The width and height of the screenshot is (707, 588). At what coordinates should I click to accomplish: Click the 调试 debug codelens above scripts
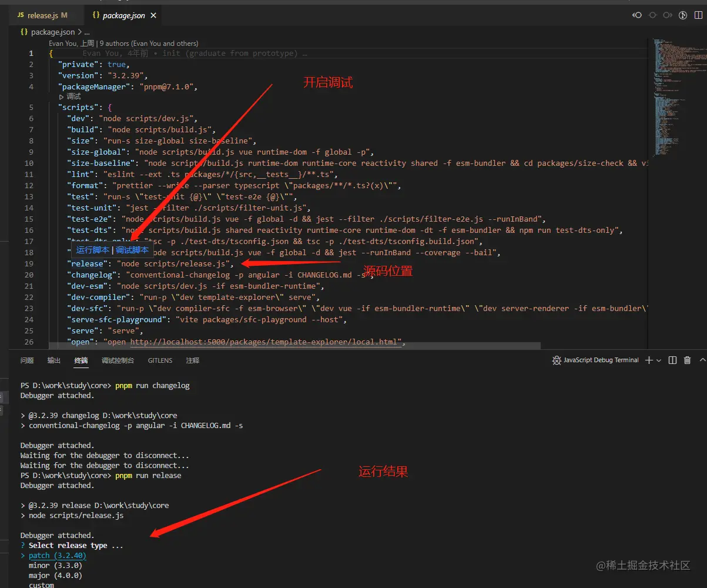point(71,96)
